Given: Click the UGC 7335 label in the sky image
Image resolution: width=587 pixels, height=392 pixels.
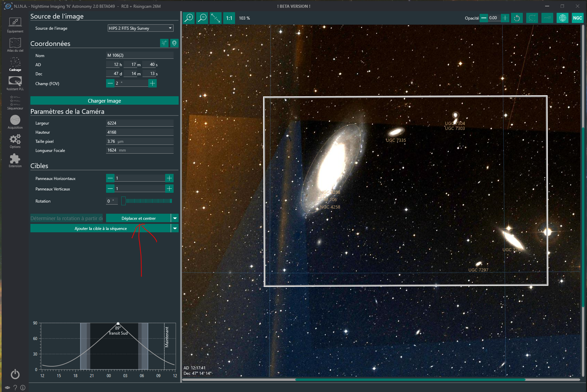Looking at the screenshot, I should tap(396, 140).
